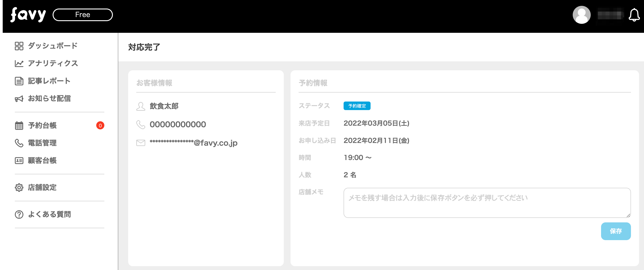Open the store settings gear icon
The image size is (644, 270).
[x=19, y=187]
